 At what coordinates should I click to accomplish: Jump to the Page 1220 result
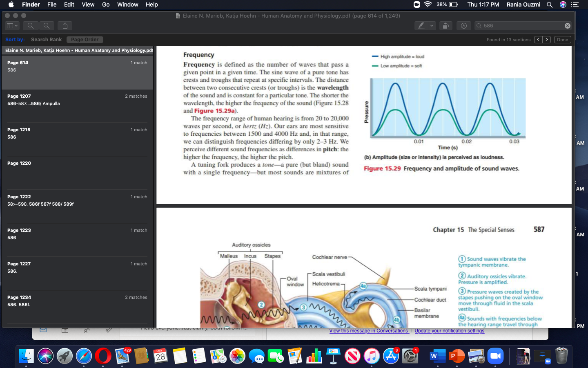[x=78, y=173]
